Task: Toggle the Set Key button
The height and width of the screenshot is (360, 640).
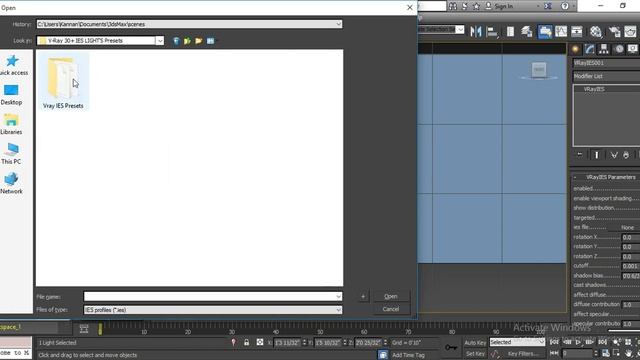Action: point(475,354)
